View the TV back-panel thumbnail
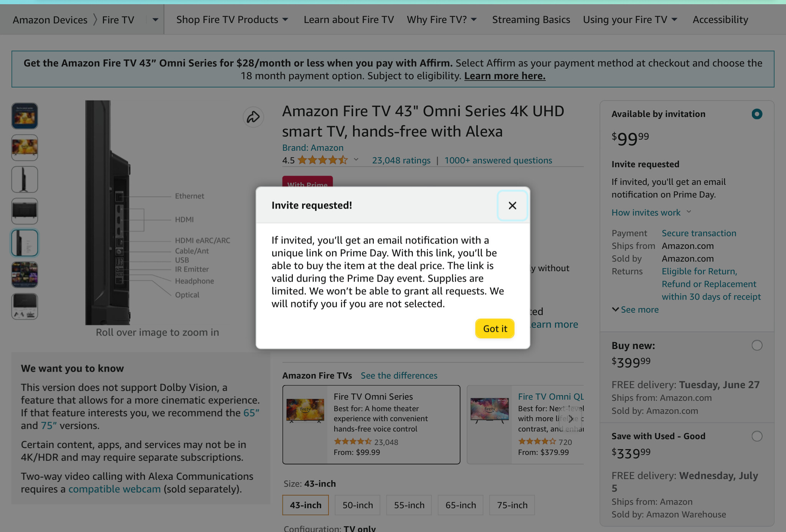 [25, 211]
